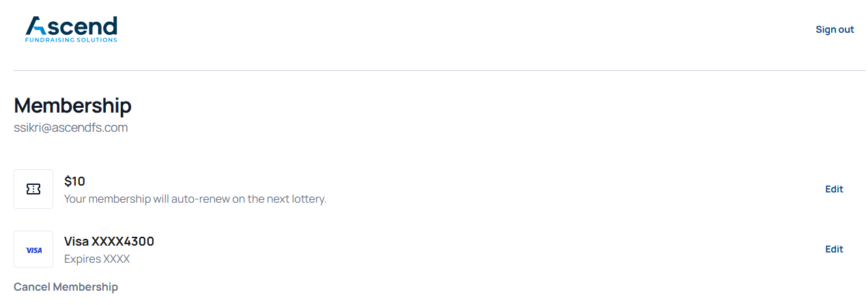This screenshot has width=868, height=305.
Task: Click the XXXX4300 card number text
Action: click(x=123, y=242)
